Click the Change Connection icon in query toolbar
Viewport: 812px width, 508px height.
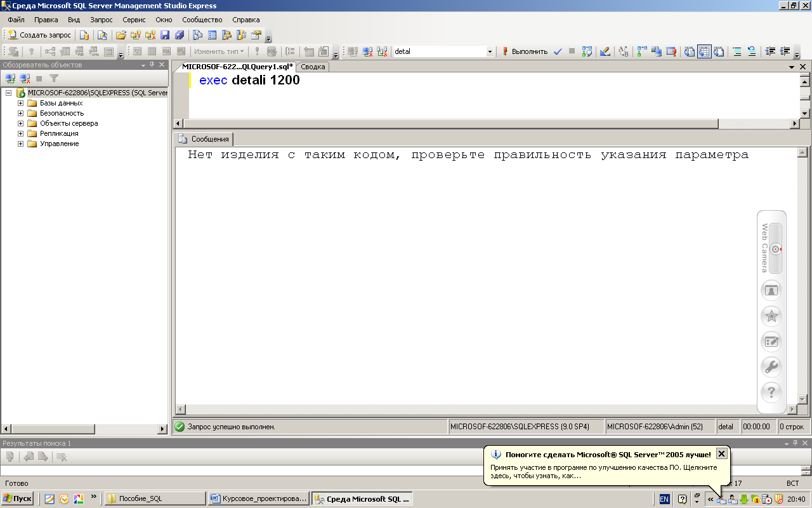coord(383,51)
